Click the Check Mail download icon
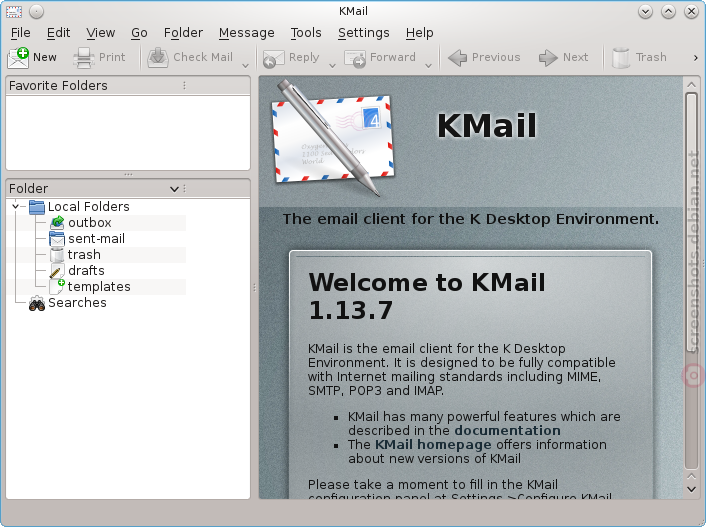706x527 pixels. (158, 58)
